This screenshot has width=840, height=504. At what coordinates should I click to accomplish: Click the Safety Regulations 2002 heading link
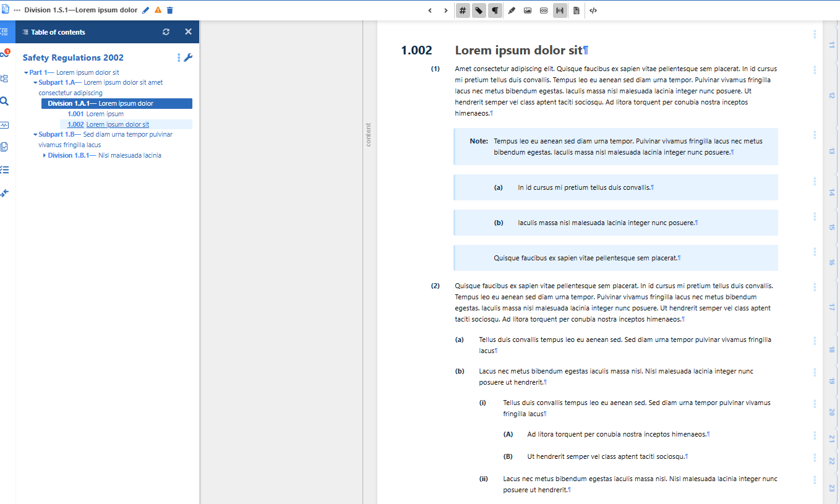click(x=73, y=58)
